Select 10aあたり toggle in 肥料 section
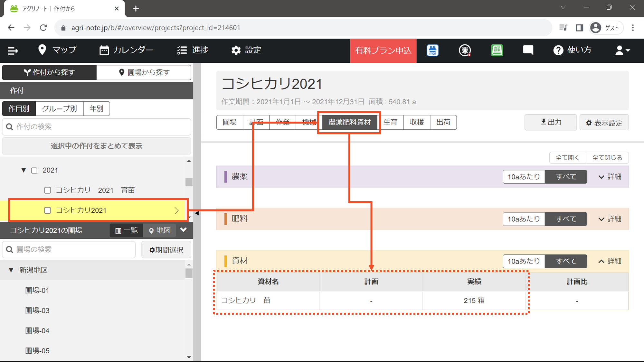Image resolution: width=644 pixels, height=362 pixels. pyautogui.click(x=524, y=219)
